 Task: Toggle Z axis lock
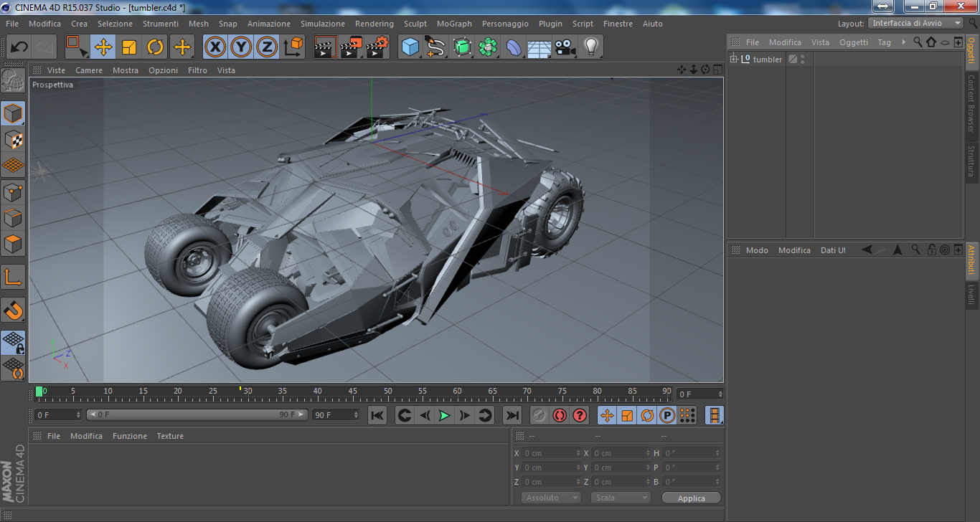coord(267,47)
